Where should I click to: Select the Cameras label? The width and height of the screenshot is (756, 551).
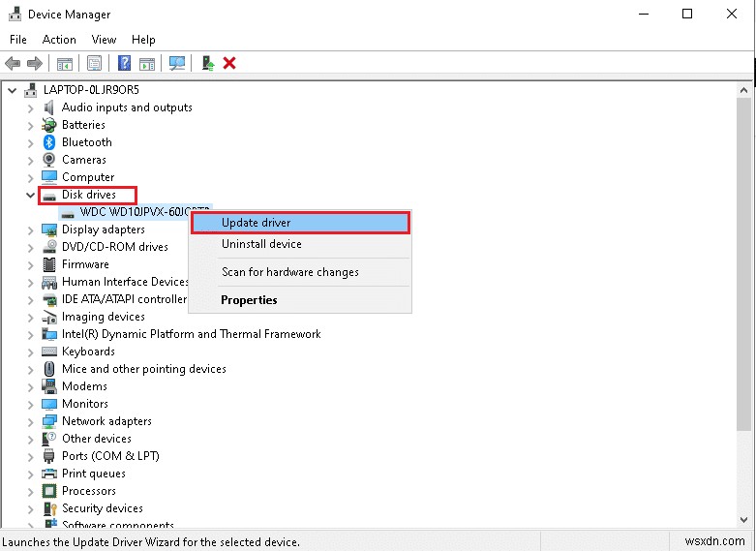click(84, 160)
